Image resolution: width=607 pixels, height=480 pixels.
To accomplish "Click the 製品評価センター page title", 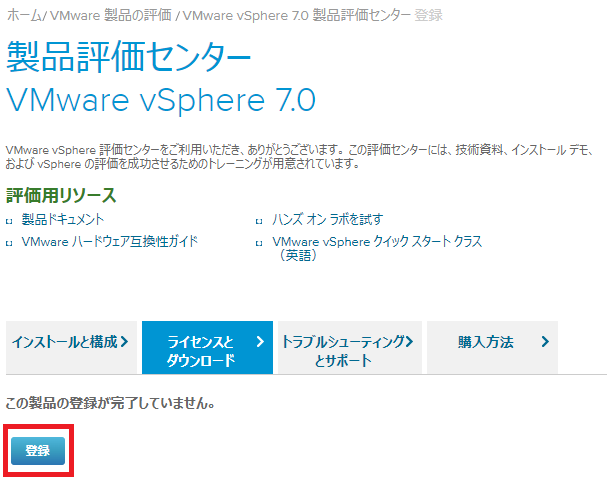I will pyautogui.click(x=129, y=57).
